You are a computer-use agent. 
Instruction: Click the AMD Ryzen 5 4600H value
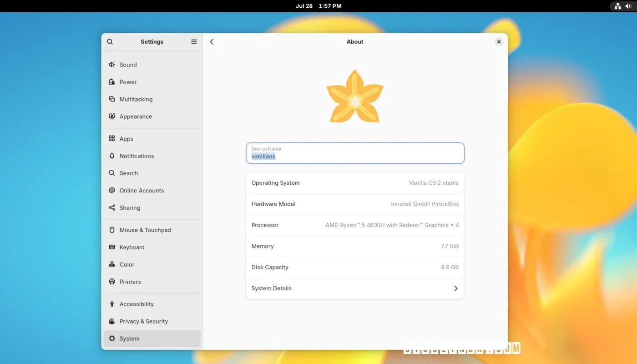pyautogui.click(x=392, y=225)
